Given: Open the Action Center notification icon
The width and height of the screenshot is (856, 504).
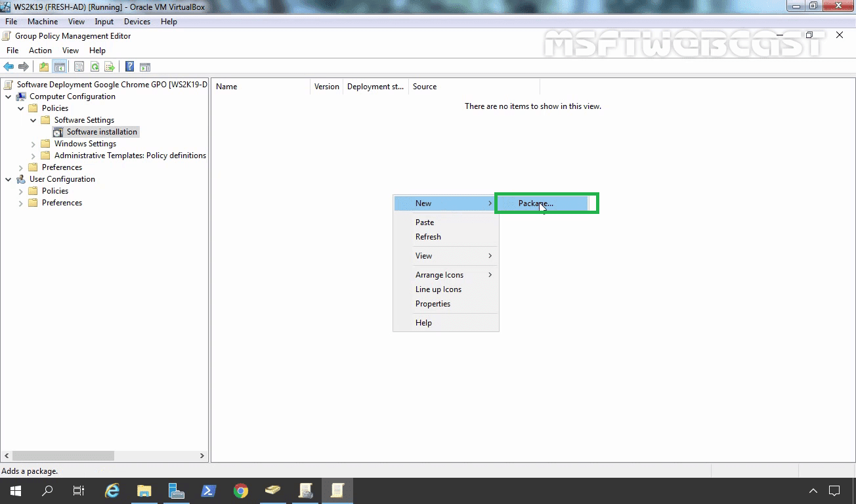Looking at the screenshot, I should [834, 490].
